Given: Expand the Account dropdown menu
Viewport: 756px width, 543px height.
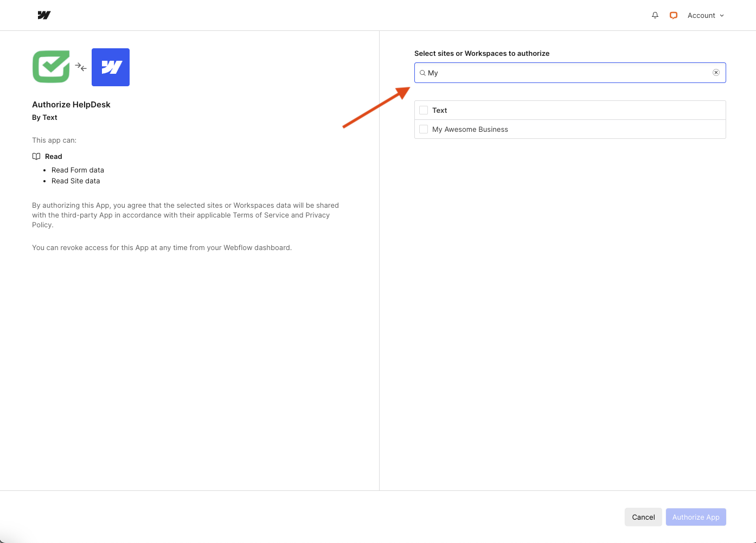Looking at the screenshot, I should [706, 15].
